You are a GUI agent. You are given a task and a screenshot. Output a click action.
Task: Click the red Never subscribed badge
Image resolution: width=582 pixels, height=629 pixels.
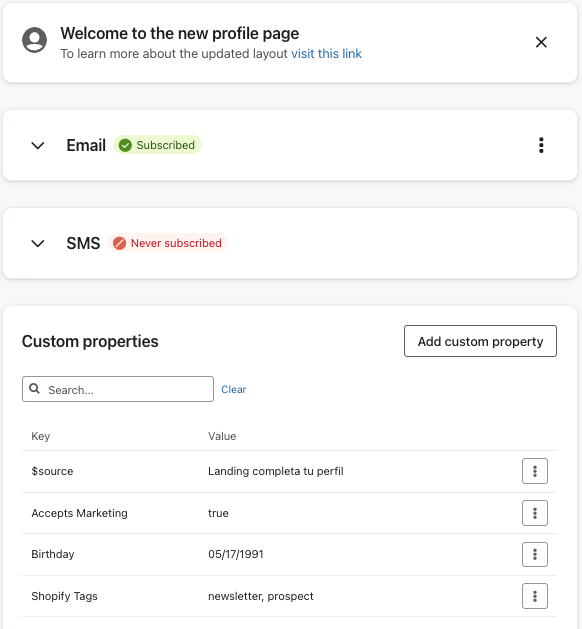click(x=167, y=243)
